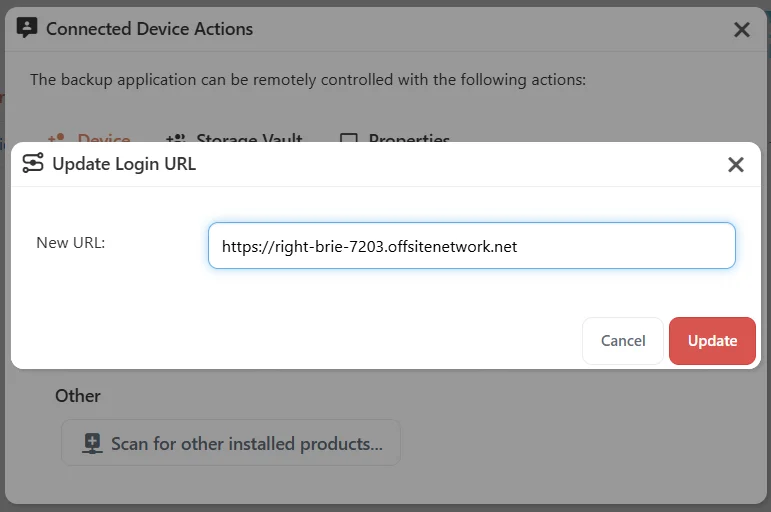Click the Update Login URL dialog icon
The image size is (771, 512).
[33, 163]
